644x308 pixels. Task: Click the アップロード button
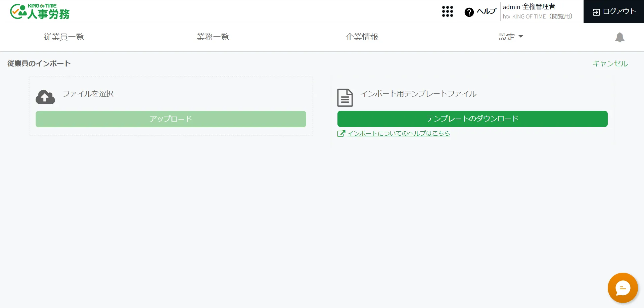171,119
